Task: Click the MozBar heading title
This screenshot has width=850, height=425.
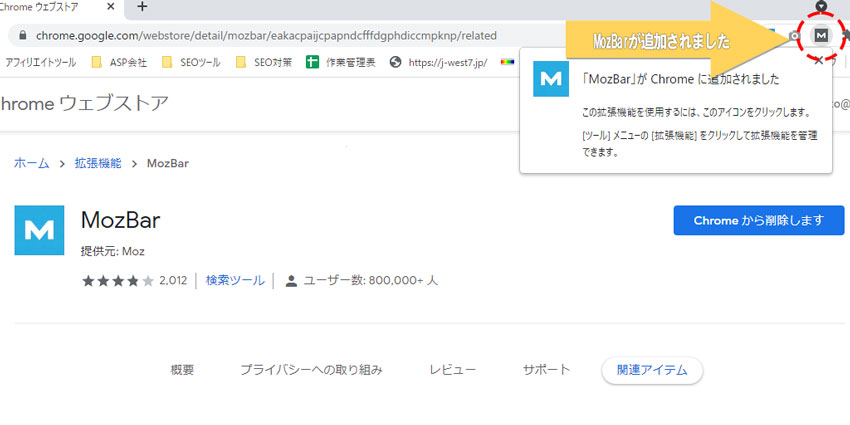Action: [x=120, y=220]
